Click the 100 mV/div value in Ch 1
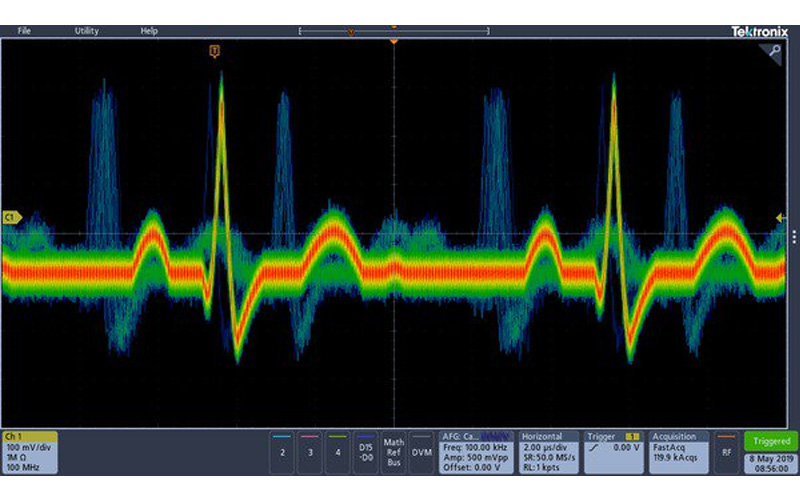 tap(29, 447)
